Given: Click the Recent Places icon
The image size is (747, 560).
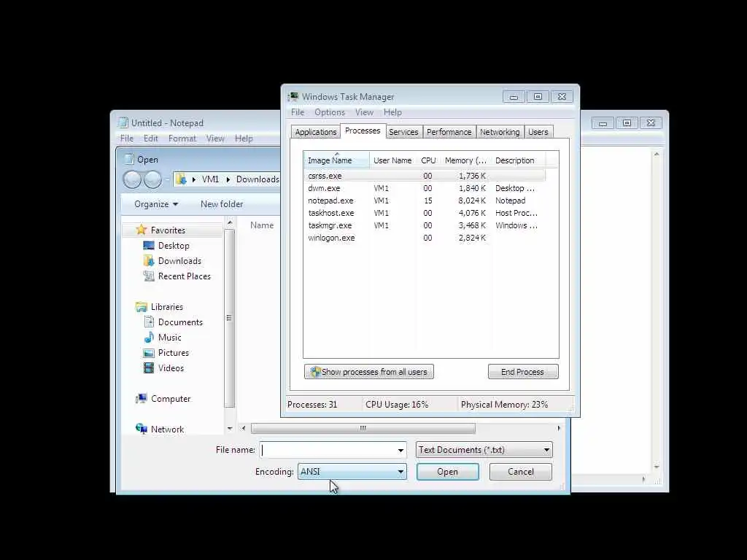Looking at the screenshot, I should coord(149,276).
